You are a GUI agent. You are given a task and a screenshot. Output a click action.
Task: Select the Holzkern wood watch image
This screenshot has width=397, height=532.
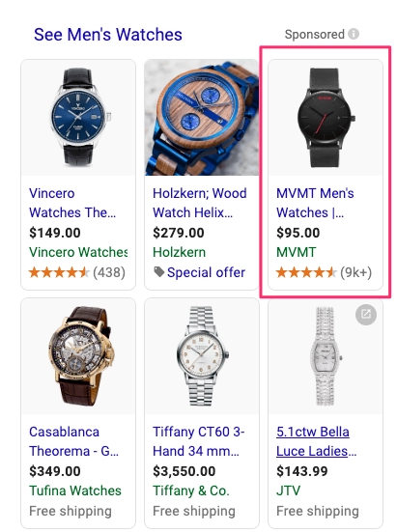[x=202, y=118]
